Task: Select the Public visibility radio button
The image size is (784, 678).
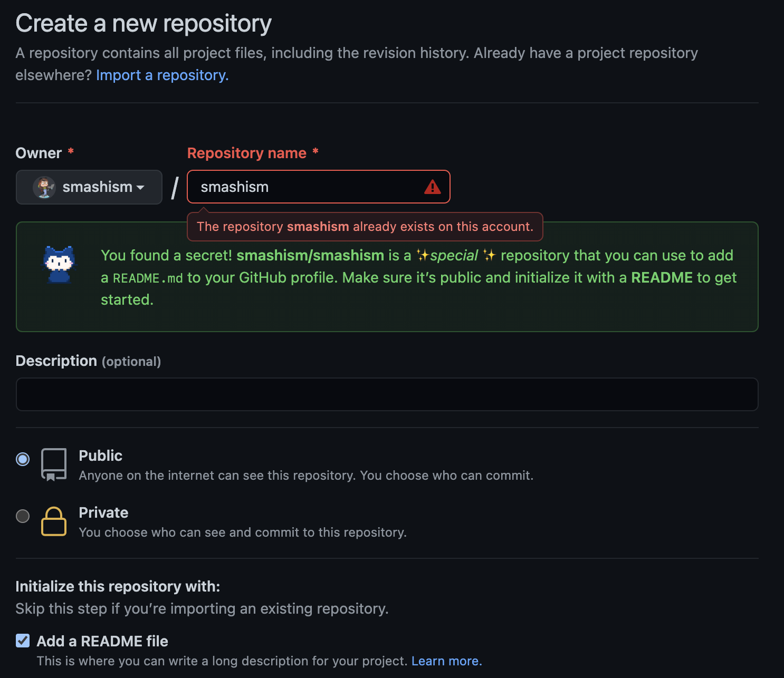Action: pyautogui.click(x=23, y=459)
